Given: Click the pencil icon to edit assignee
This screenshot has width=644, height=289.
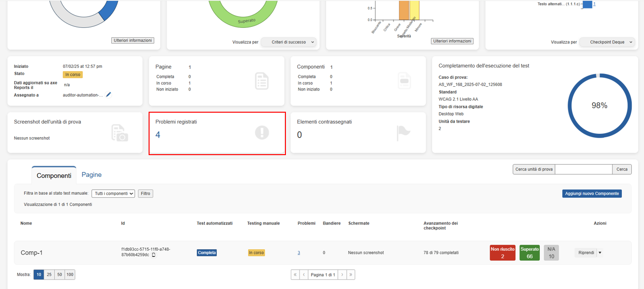Looking at the screenshot, I should pyautogui.click(x=109, y=95).
